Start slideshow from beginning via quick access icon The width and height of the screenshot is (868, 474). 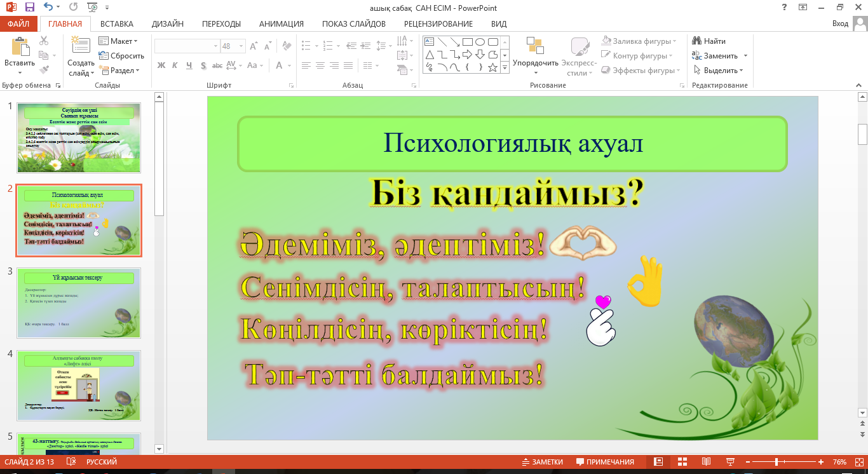92,8
